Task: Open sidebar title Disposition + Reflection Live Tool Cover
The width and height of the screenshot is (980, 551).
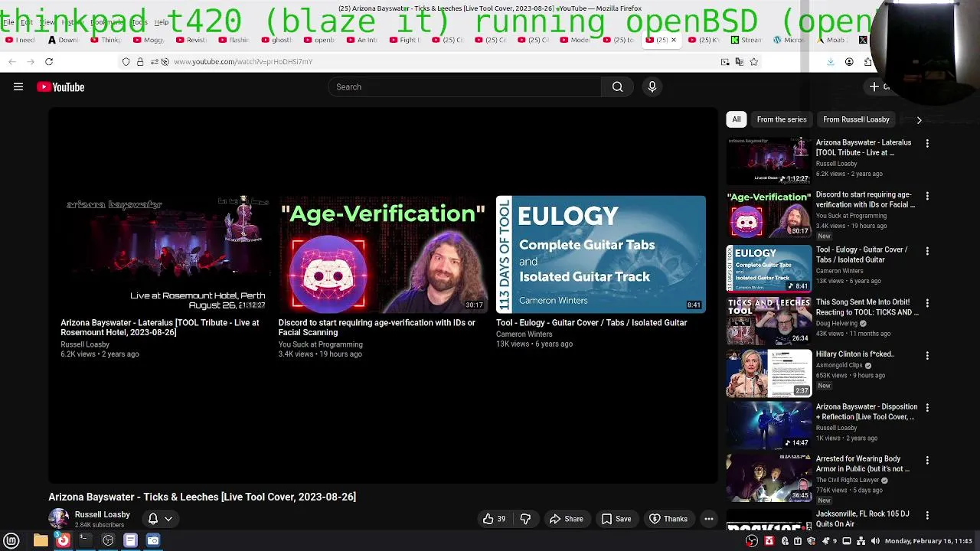Action: [867, 412]
